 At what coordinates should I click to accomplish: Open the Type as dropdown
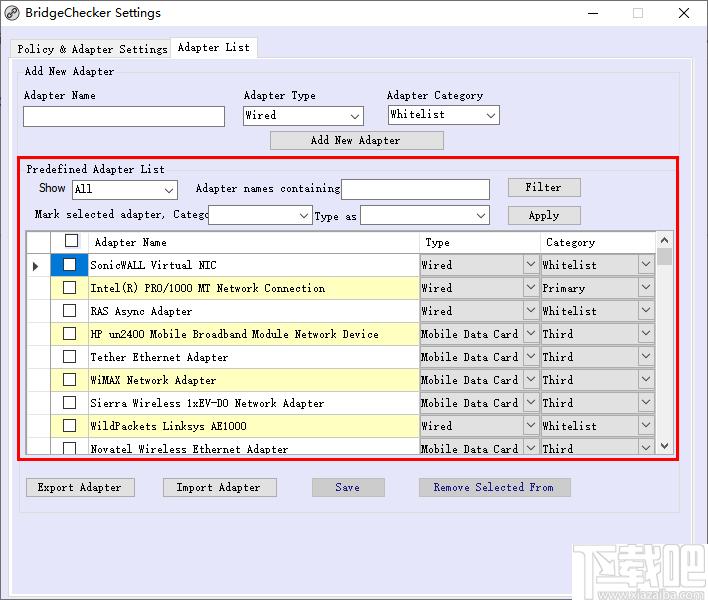pyautogui.click(x=425, y=215)
